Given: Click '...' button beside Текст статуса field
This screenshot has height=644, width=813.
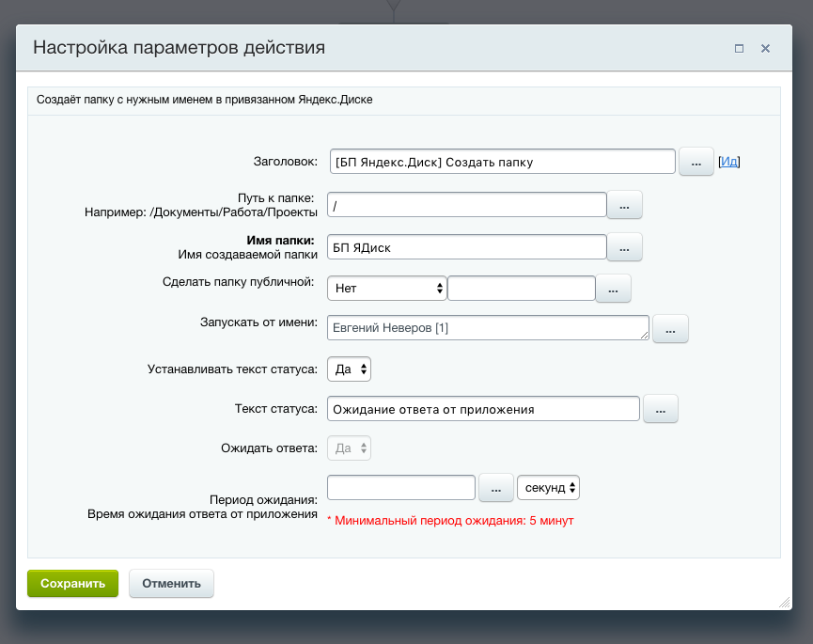Looking at the screenshot, I should click(x=660, y=409).
